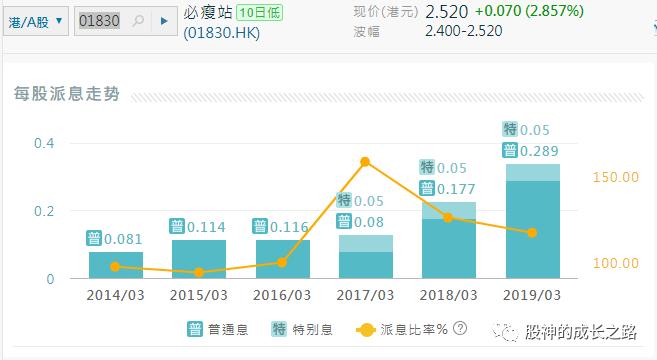Screen dimensions: 657x360
Task: Click the left axis label 0.4
Action: click(x=44, y=143)
